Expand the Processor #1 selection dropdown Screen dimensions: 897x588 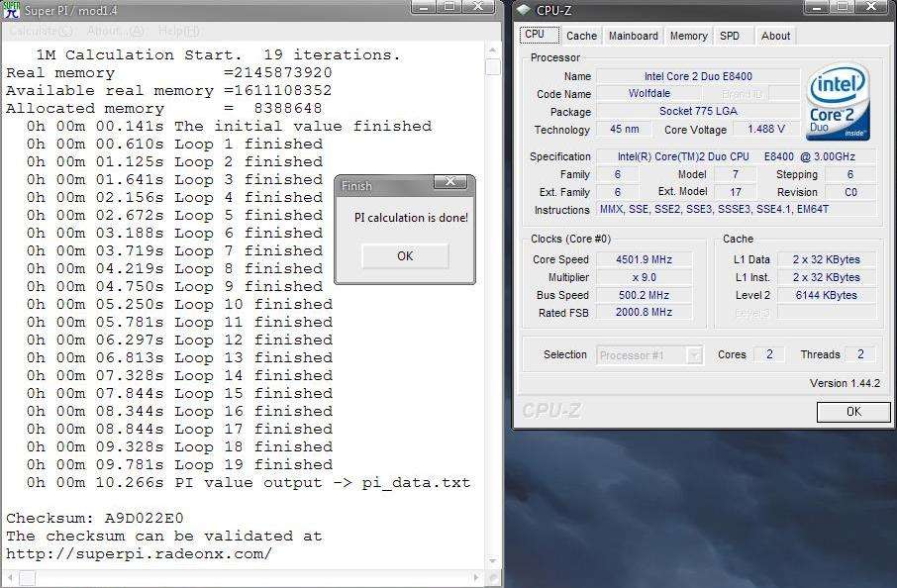coord(694,354)
